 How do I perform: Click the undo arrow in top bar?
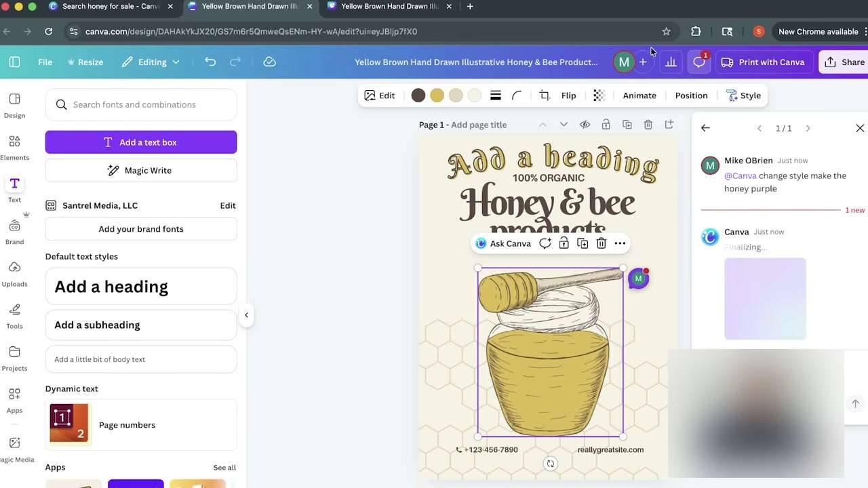tap(210, 62)
